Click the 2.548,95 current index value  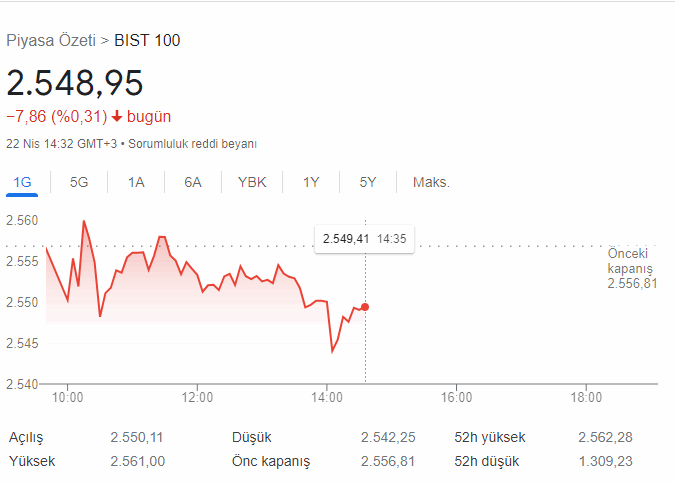tap(75, 83)
